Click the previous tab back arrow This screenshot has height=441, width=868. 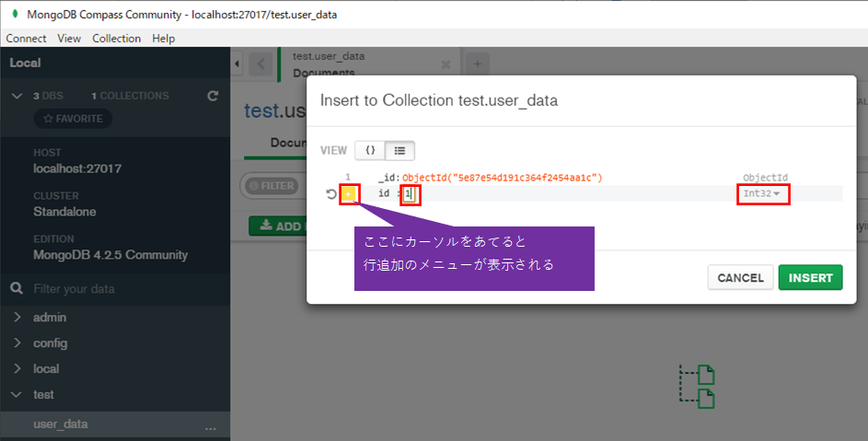(x=260, y=64)
